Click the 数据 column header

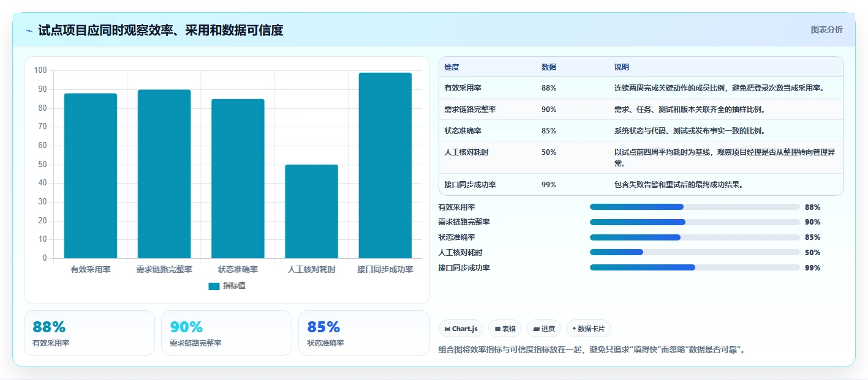pyautogui.click(x=549, y=67)
